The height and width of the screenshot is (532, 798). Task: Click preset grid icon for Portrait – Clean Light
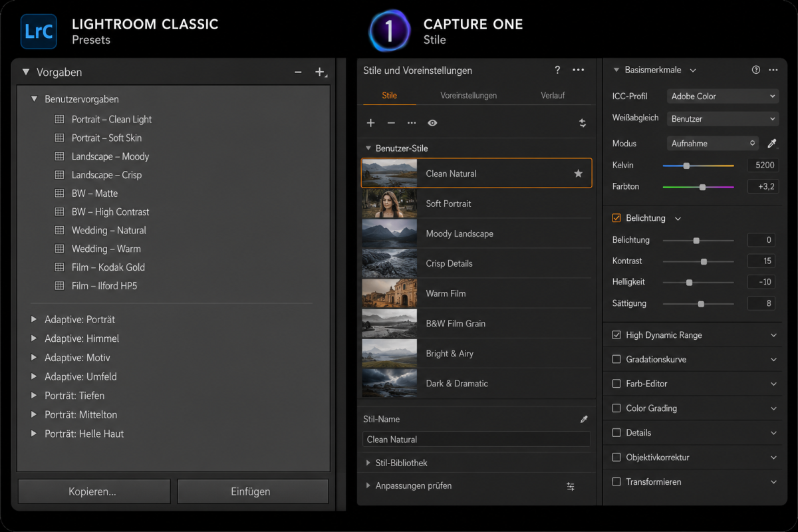pos(59,119)
